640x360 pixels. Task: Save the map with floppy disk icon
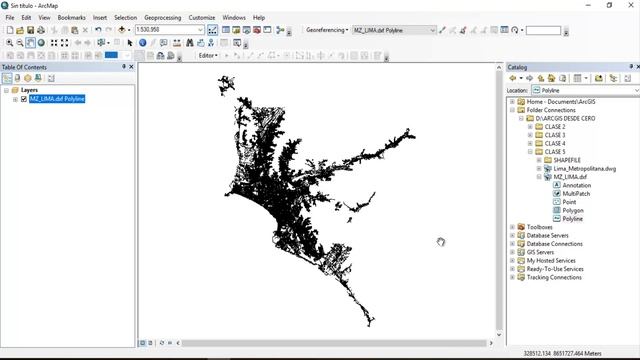(30, 30)
